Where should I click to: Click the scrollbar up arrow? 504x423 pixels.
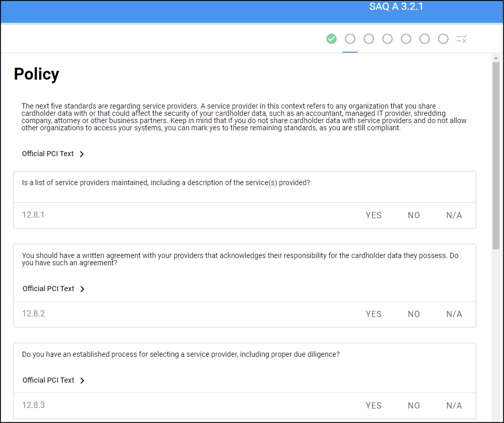[x=496, y=58]
